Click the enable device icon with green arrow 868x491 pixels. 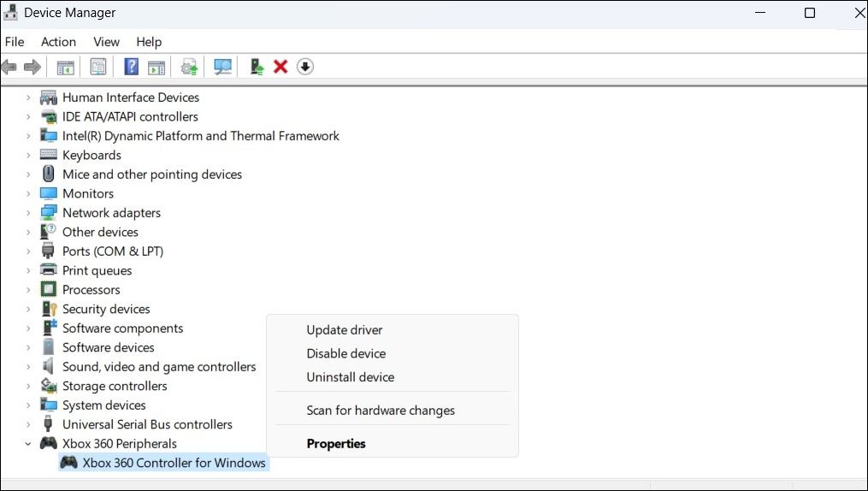[256, 67]
